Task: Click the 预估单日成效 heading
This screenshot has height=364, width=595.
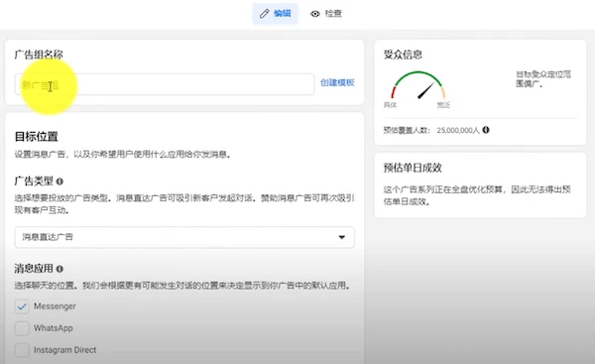Action: click(x=413, y=168)
